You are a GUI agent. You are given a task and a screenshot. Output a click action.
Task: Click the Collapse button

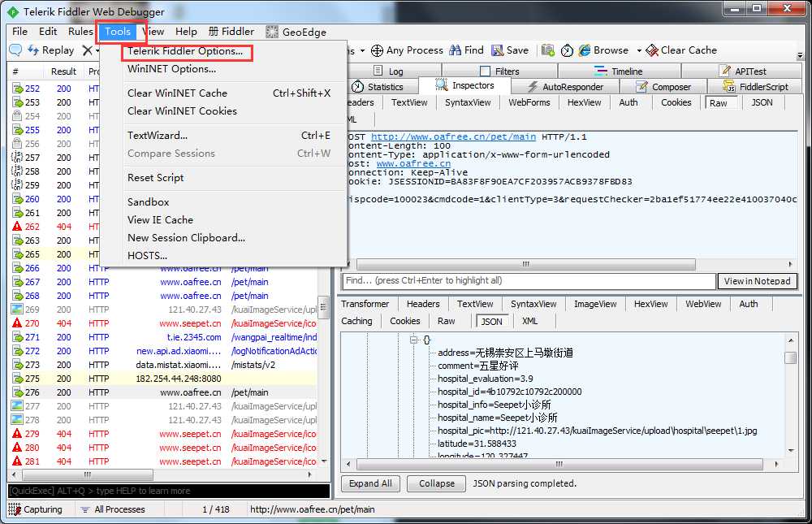coord(437,483)
